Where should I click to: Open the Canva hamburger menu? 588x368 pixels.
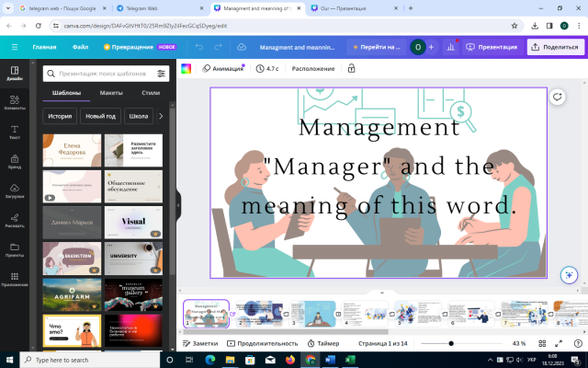(15, 47)
